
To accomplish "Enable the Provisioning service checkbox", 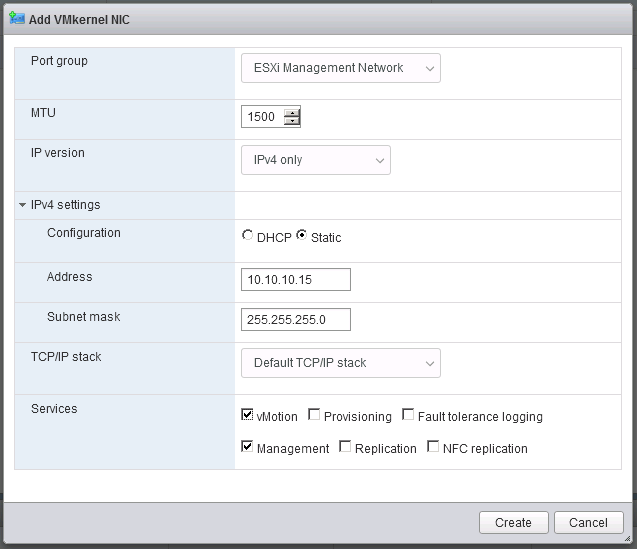I will click(314, 414).
